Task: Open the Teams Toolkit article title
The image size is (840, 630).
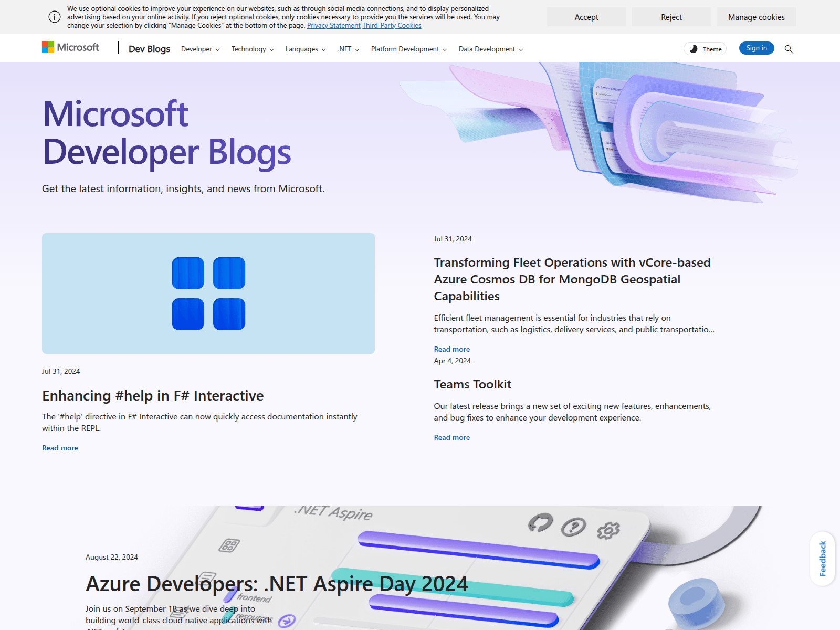Action: 472,384
